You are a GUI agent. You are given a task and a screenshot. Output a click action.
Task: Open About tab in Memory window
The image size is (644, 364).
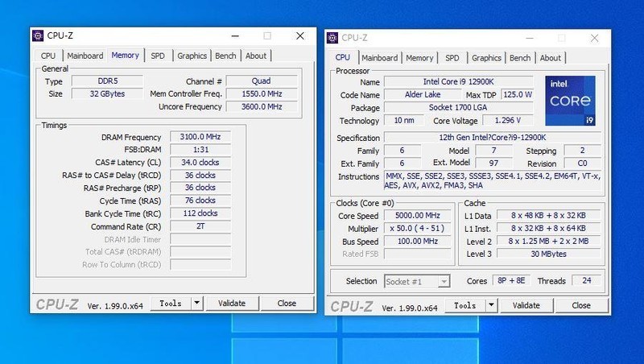click(256, 56)
